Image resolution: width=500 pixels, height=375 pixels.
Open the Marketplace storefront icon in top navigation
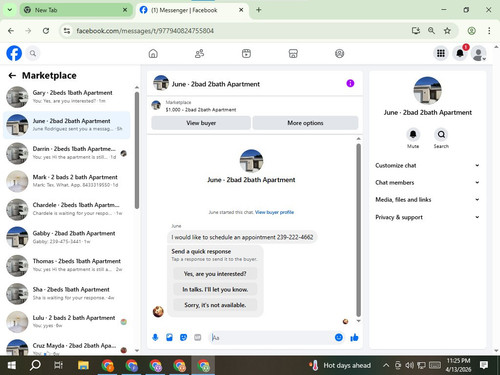tap(293, 53)
